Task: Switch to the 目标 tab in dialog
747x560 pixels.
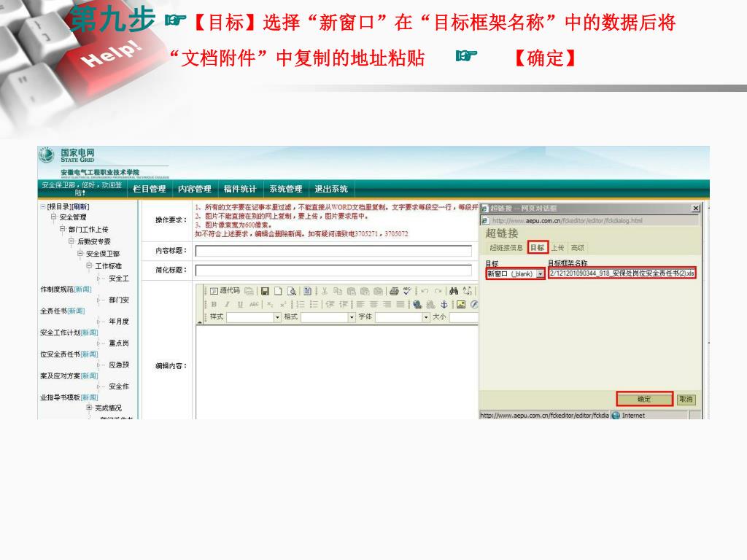Action: (538, 248)
